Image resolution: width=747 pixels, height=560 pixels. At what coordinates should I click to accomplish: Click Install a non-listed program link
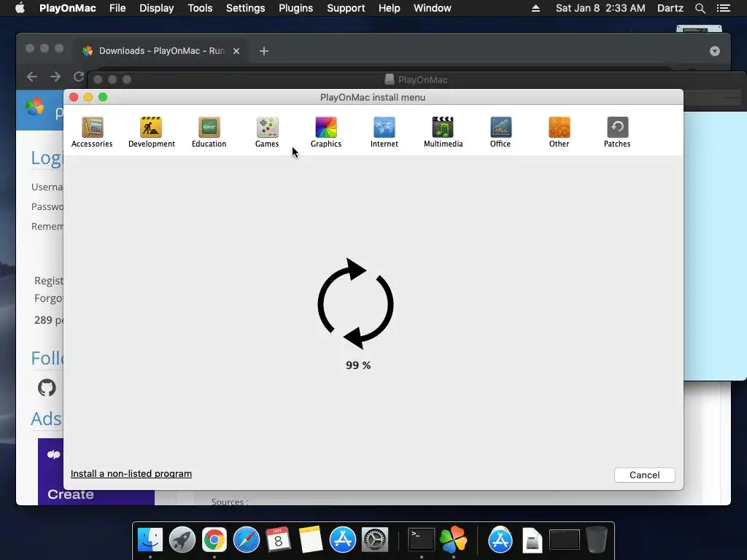(x=131, y=473)
